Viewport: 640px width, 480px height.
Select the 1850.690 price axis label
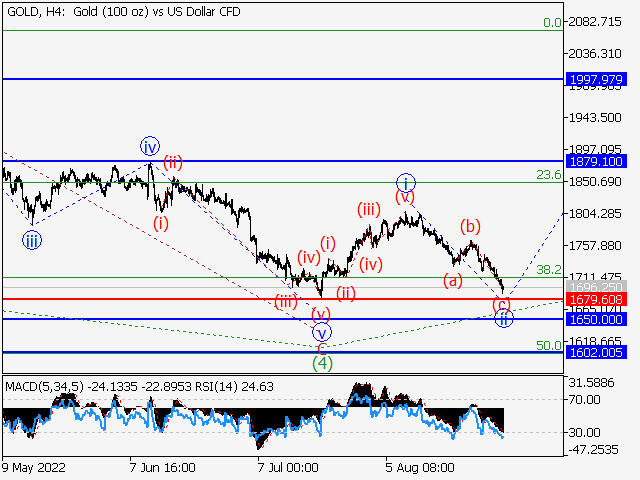[595, 181]
